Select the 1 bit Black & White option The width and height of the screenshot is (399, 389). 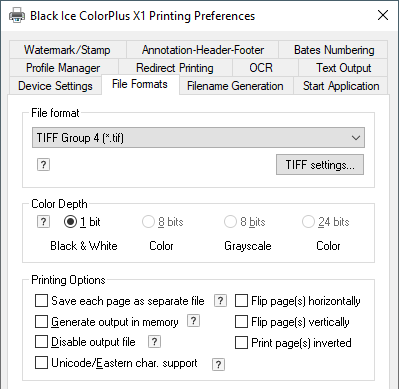(x=70, y=222)
